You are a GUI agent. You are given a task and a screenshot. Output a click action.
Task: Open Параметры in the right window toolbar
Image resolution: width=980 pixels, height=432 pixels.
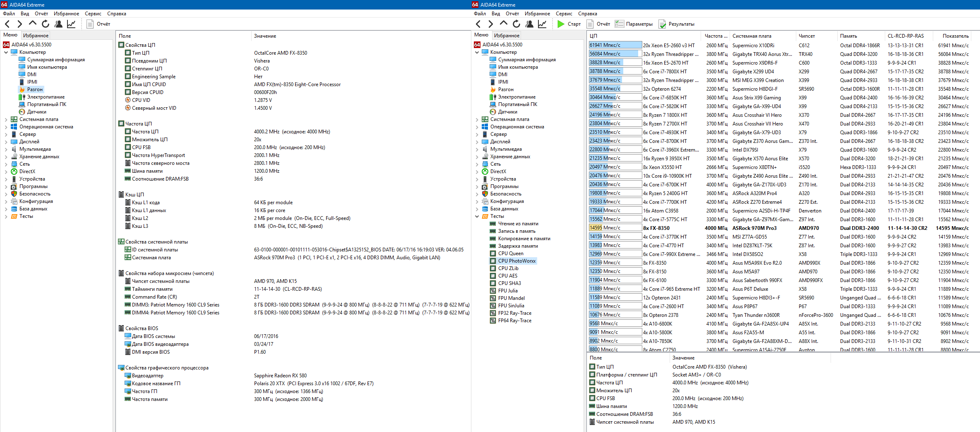(634, 24)
